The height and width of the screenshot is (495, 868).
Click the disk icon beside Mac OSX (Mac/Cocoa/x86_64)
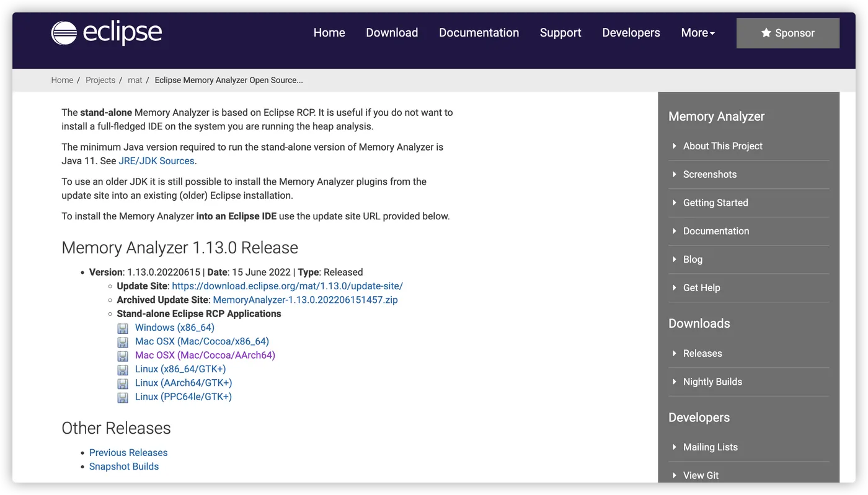pos(123,342)
